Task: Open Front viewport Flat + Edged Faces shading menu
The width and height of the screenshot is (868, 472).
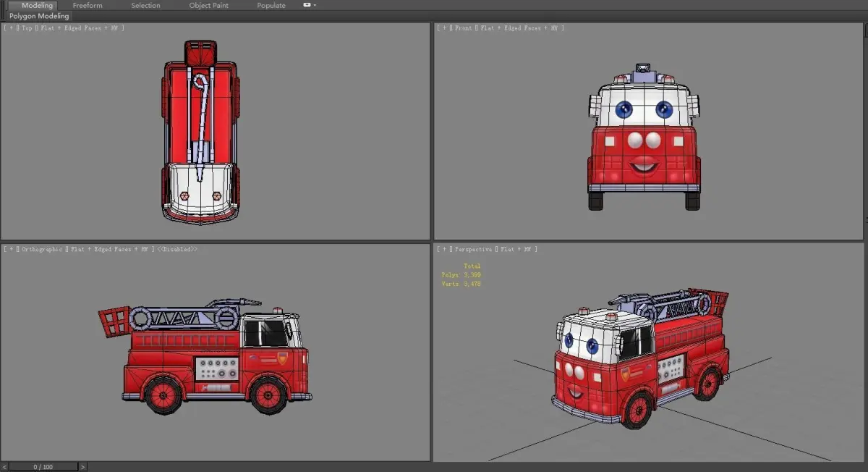Action: [520, 28]
